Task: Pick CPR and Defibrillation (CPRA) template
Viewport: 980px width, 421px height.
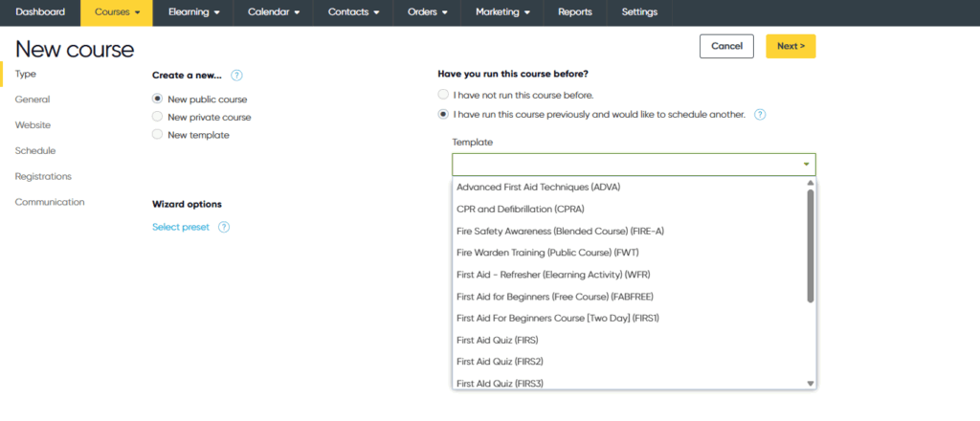Action: tap(521, 209)
